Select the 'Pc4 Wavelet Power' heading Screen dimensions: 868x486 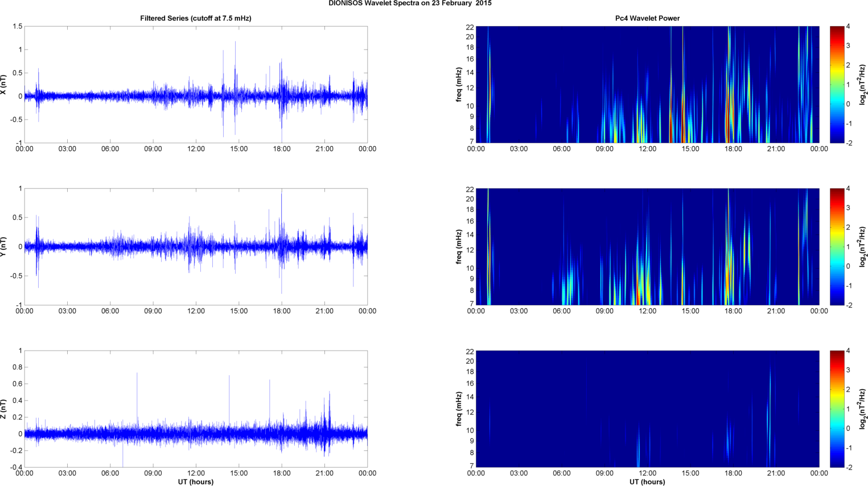(x=647, y=18)
